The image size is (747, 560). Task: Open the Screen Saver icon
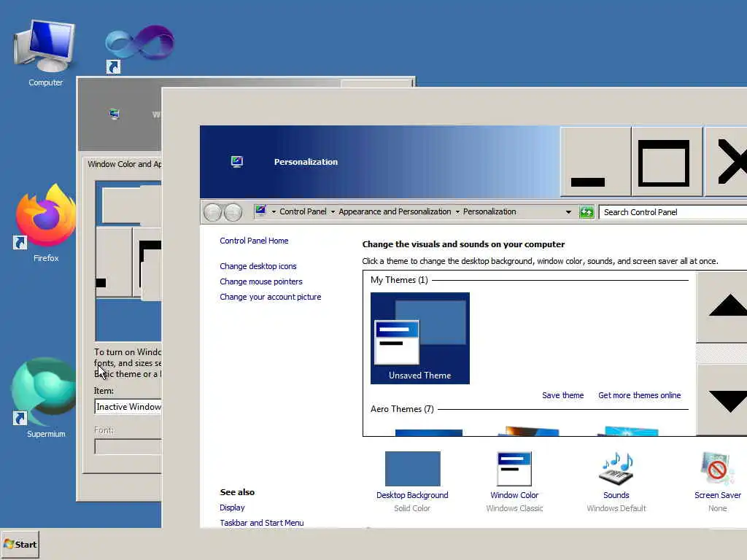(x=717, y=469)
